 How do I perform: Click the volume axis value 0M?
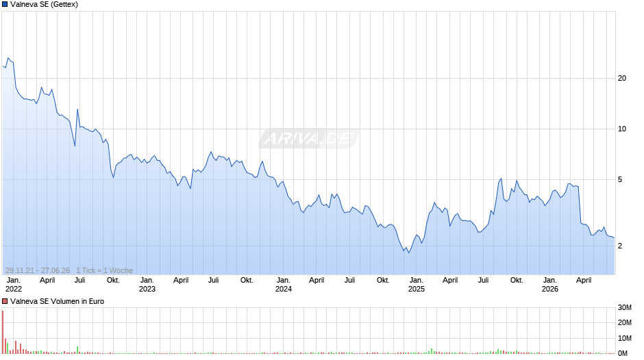click(x=623, y=353)
